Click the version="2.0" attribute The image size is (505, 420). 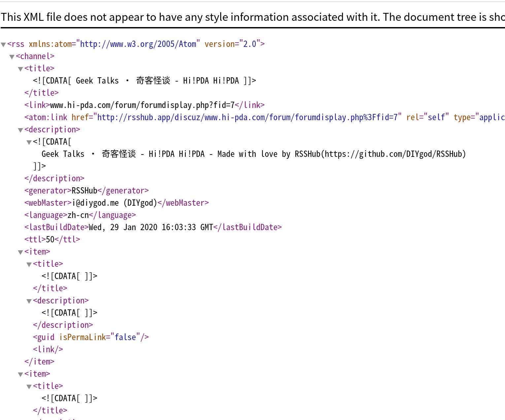(x=232, y=44)
